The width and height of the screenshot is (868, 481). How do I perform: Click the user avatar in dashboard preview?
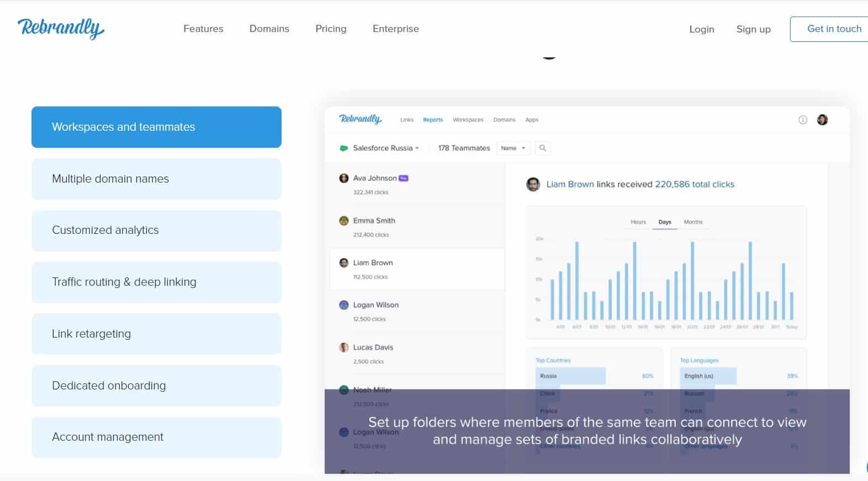pyautogui.click(x=822, y=120)
